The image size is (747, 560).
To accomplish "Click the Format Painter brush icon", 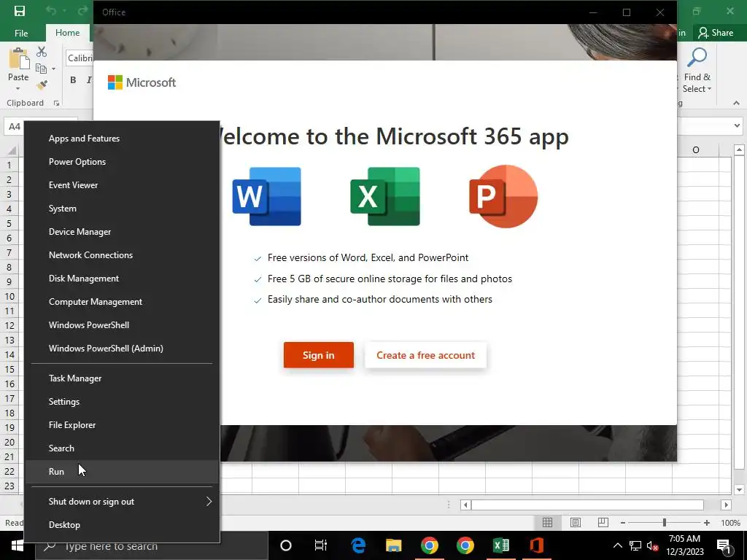I will click(x=42, y=85).
